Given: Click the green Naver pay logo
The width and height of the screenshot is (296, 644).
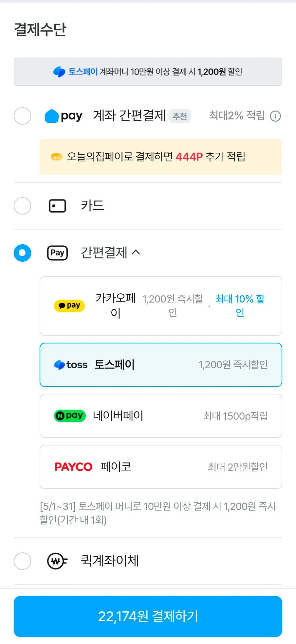Looking at the screenshot, I should click(70, 416).
